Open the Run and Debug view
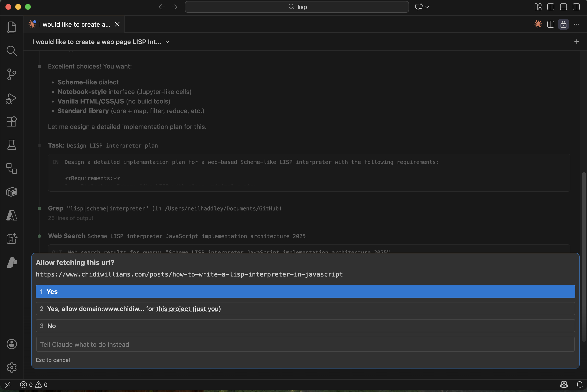 click(12, 98)
